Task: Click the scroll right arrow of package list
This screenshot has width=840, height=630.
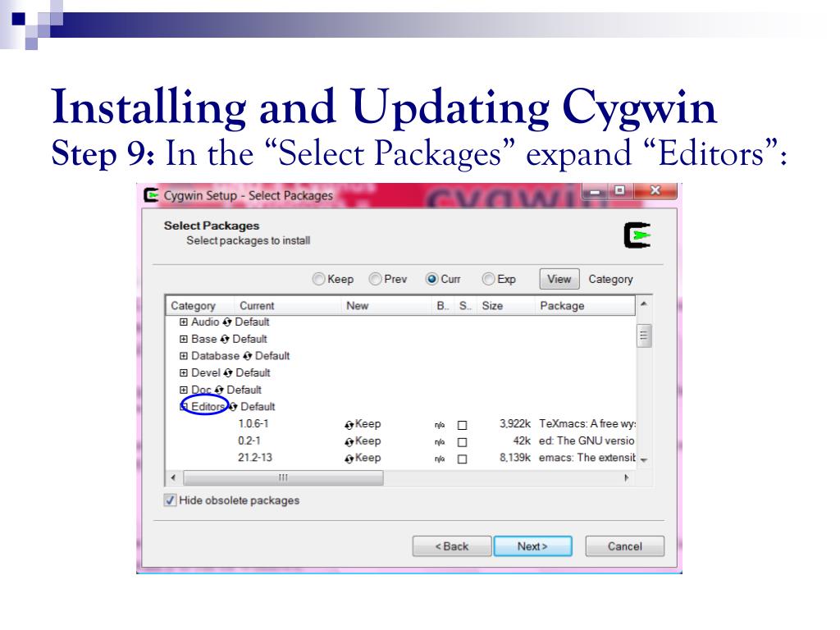Action: coord(626,477)
